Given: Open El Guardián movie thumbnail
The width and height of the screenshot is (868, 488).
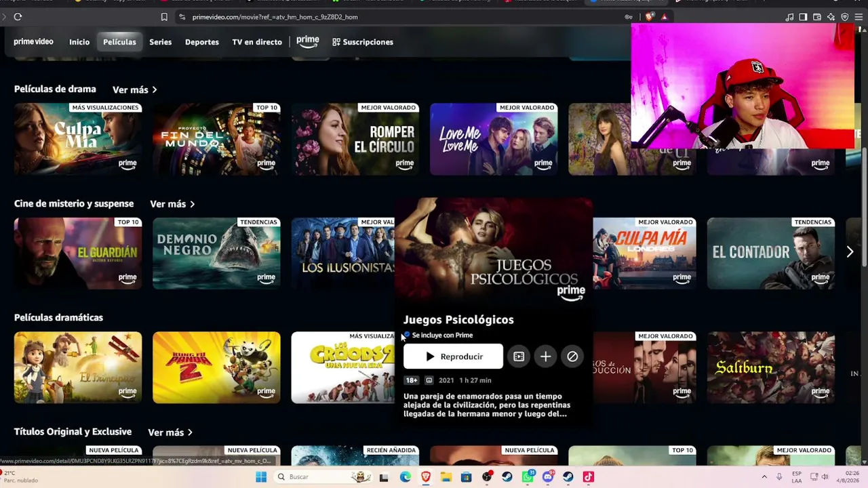Looking at the screenshot, I should point(78,253).
